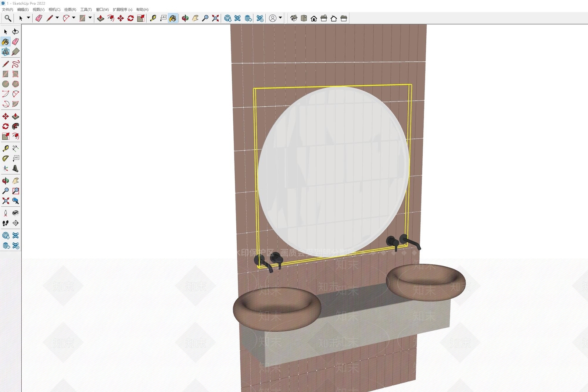This screenshot has height=392, width=588.
Task: Select the Circle tool in left toolbar
Action: pyautogui.click(x=6, y=84)
